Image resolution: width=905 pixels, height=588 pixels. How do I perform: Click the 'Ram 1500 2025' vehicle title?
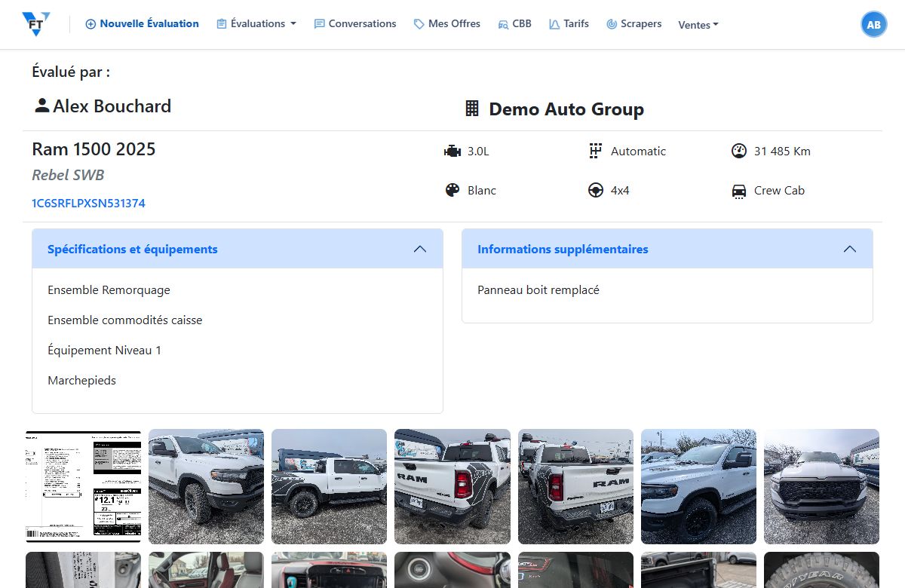(x=94, y=149)
